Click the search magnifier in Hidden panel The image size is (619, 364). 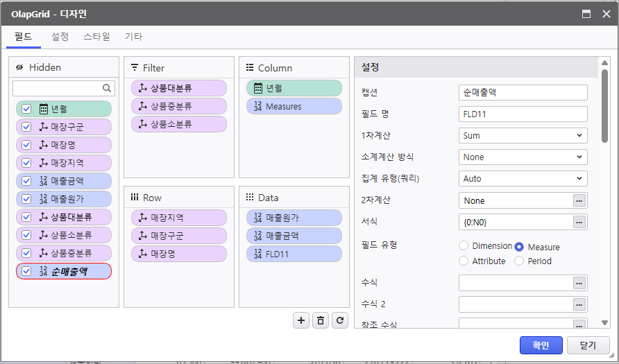[107, 88]
